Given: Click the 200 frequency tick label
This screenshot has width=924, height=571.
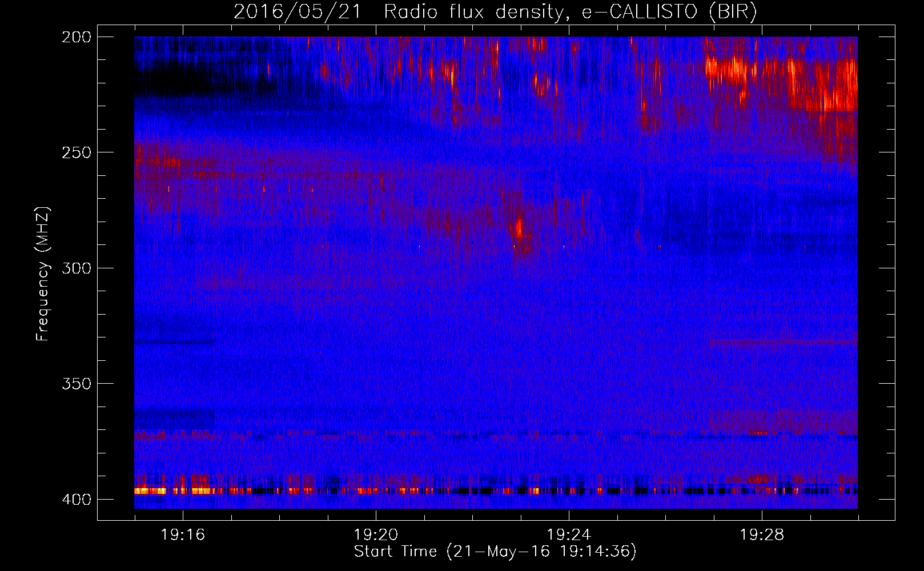Looking at the screenshot, I should [x=77, y=37].
